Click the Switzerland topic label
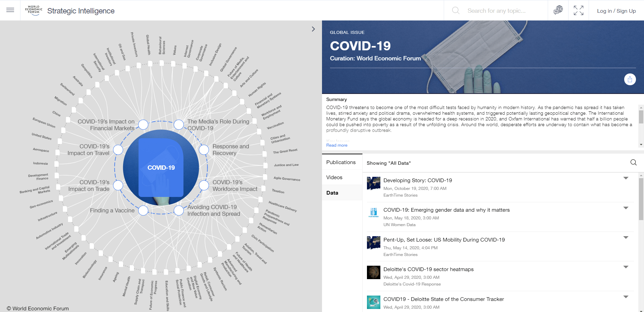The image size is (644, 312). (x=67, y=89)
